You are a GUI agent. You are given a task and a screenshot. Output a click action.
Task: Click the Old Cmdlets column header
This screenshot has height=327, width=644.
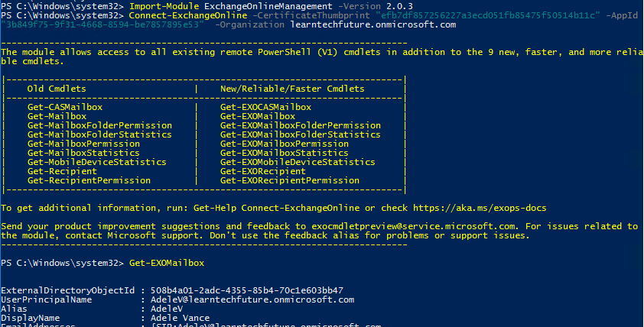pos(57,89)
